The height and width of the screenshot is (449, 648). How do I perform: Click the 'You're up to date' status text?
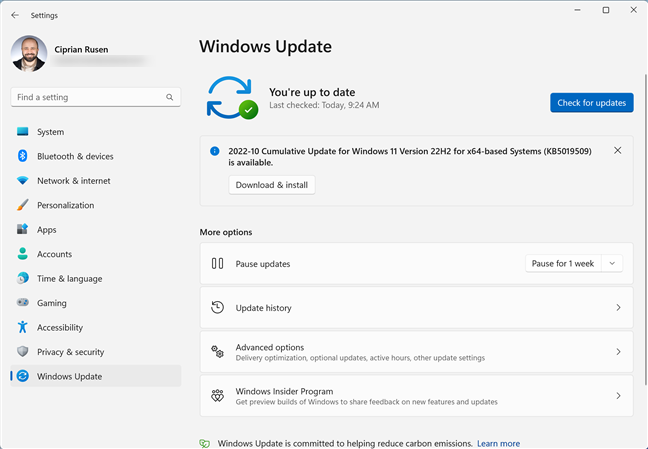pyautogui.click(x=312, y=92)
